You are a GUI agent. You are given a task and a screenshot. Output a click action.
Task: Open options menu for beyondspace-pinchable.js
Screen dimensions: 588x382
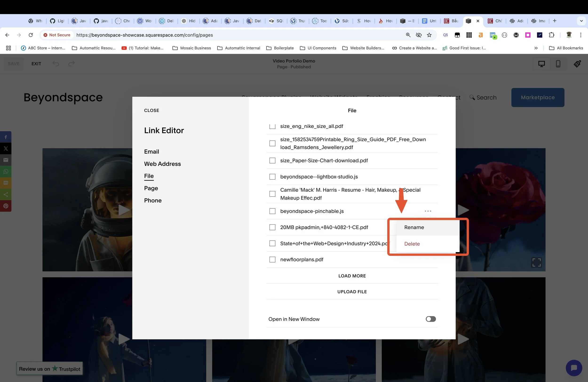(428, 211)
